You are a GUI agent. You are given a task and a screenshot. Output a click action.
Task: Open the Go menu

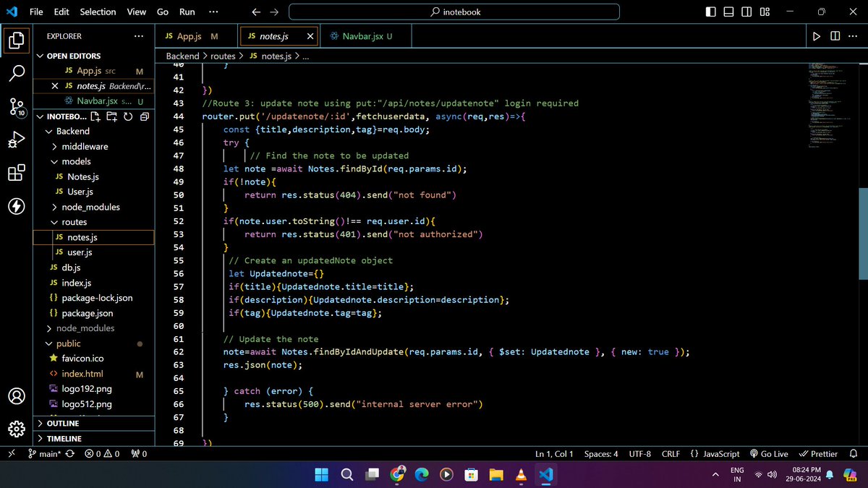tap(163, 12)
